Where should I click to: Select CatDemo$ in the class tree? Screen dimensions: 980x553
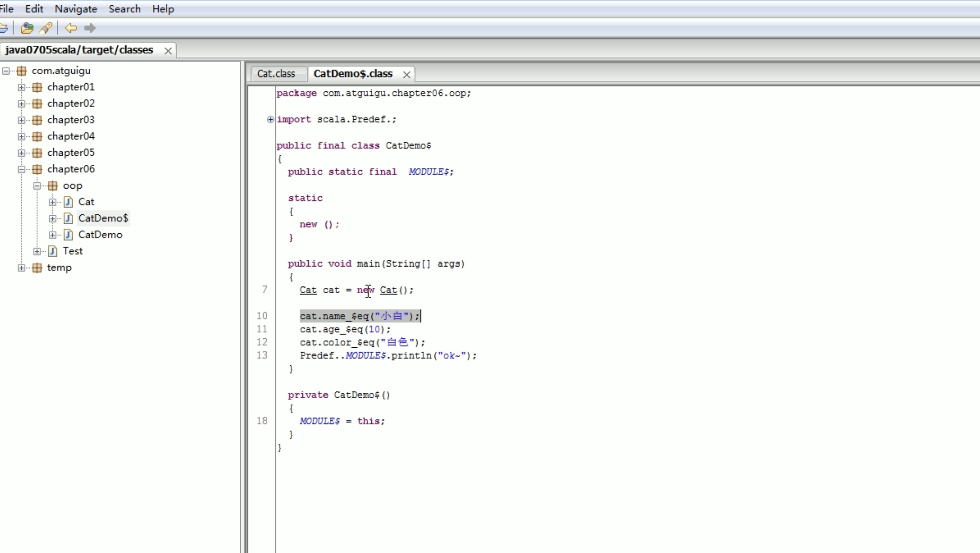(103, 219)
